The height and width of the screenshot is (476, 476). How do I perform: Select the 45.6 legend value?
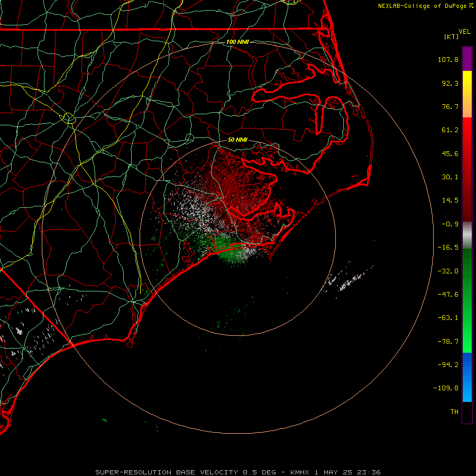click(450, 153)
